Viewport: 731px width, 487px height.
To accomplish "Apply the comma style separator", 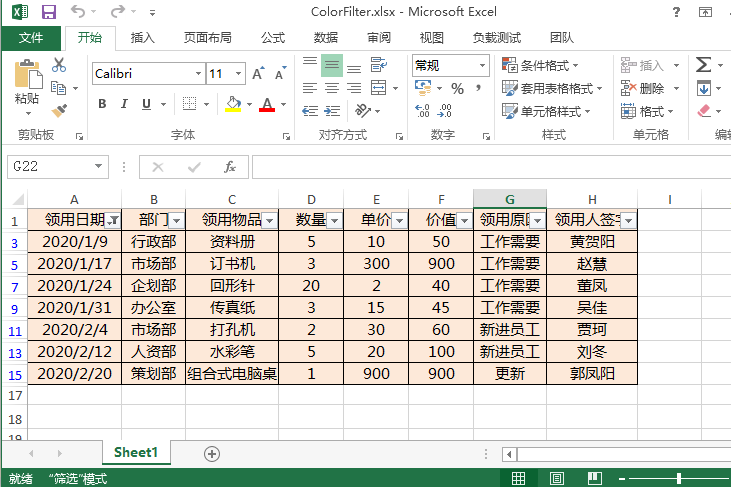I will (x=478, y=88).
